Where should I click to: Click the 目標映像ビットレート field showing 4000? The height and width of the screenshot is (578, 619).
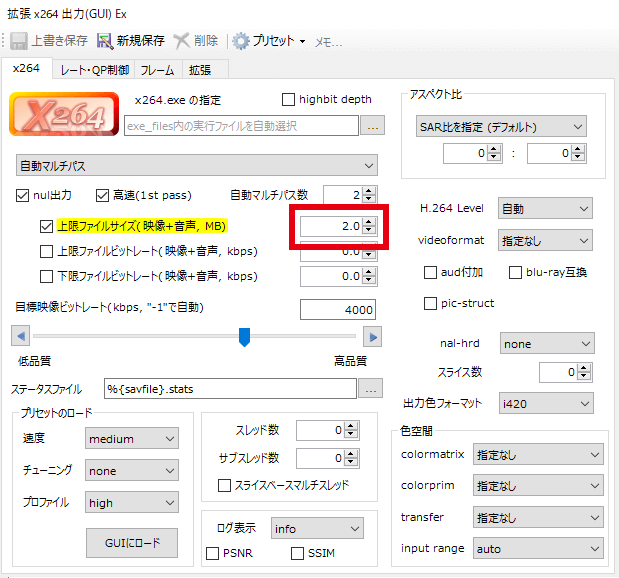337,309
